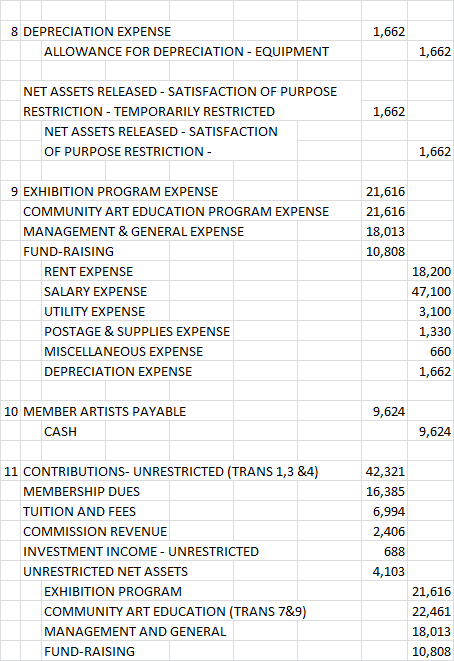
Task: Click the SALARY EXPENSE label
Action: pos(96,291)
